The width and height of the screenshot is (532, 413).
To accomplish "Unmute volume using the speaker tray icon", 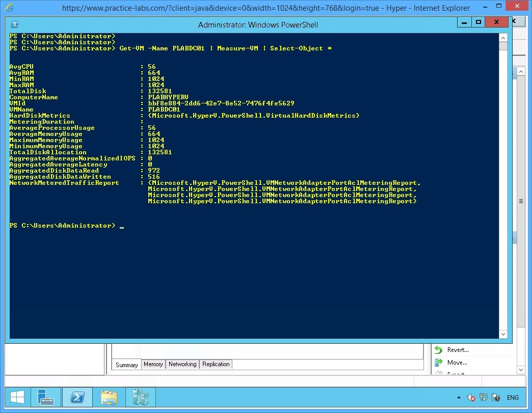I will [471, 397].
